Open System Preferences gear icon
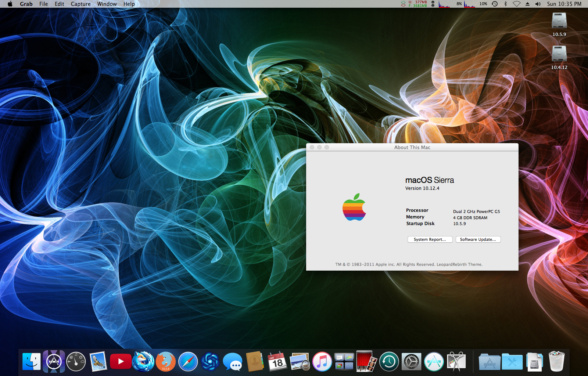 tap(411, 362)
